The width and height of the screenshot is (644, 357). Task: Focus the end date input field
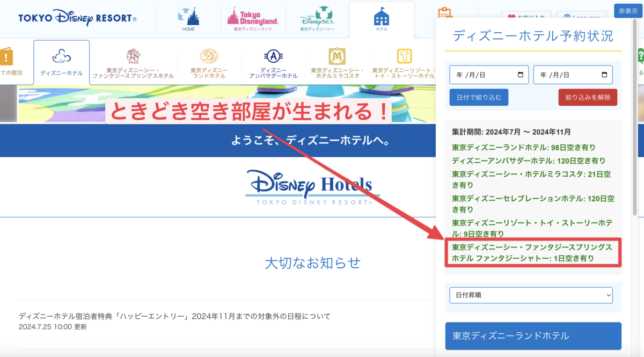point(573,75)
